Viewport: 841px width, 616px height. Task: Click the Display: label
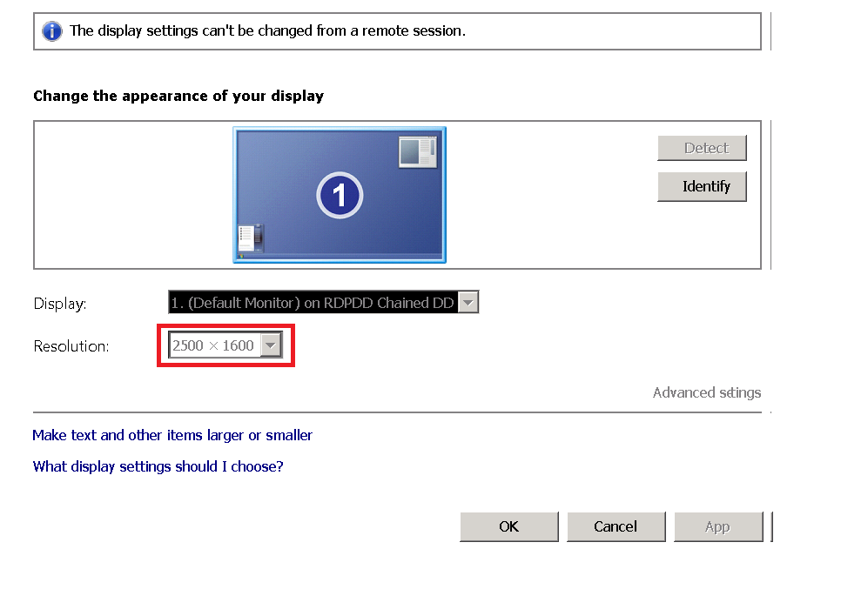[x=59, y=304]
